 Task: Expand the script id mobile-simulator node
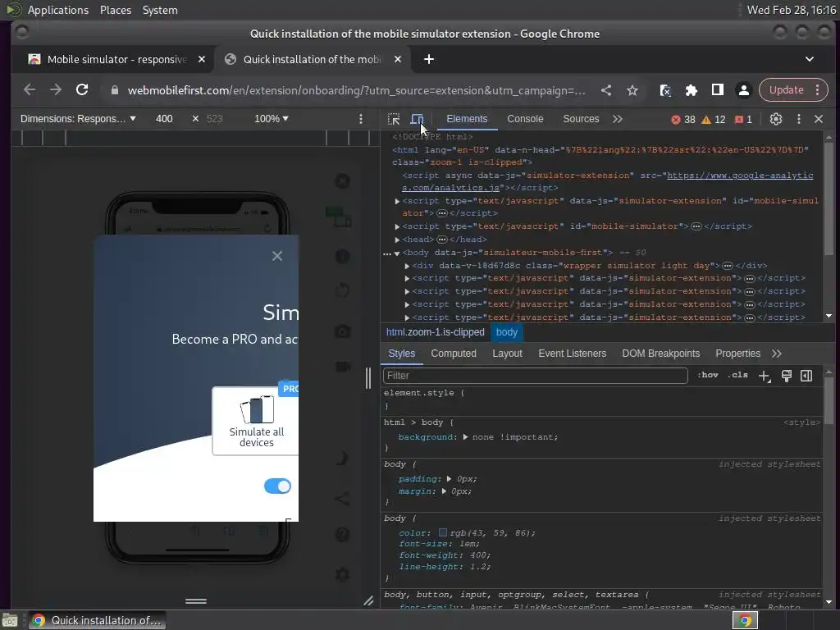point(397,226)
